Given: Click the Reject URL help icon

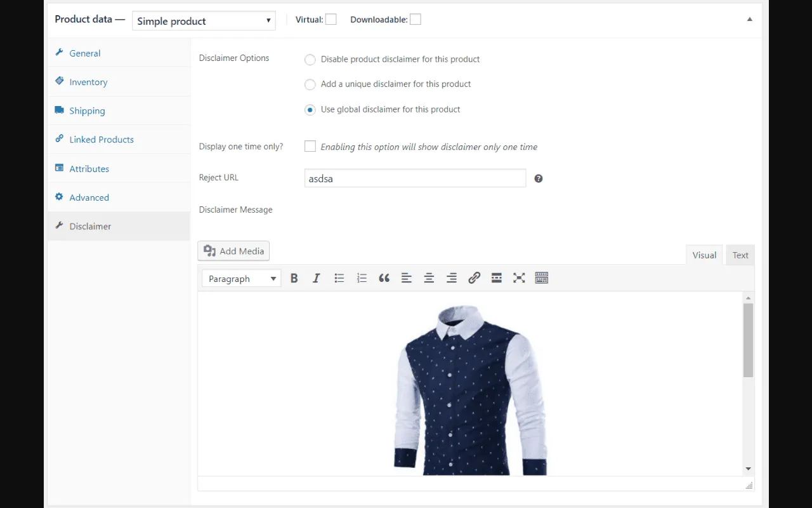Looking at the screenshot, I should (x=538, y=178).
